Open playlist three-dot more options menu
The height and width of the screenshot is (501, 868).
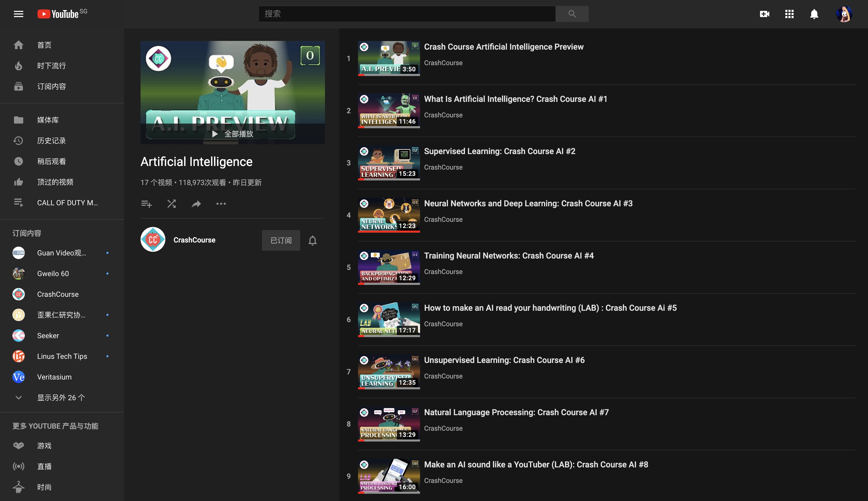(x=221, y=204)
